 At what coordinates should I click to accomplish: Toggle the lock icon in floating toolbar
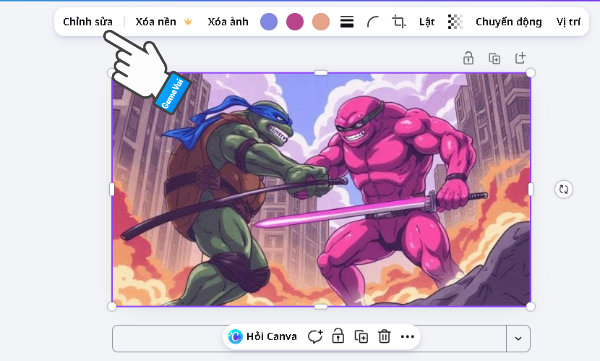click(338, 336)
